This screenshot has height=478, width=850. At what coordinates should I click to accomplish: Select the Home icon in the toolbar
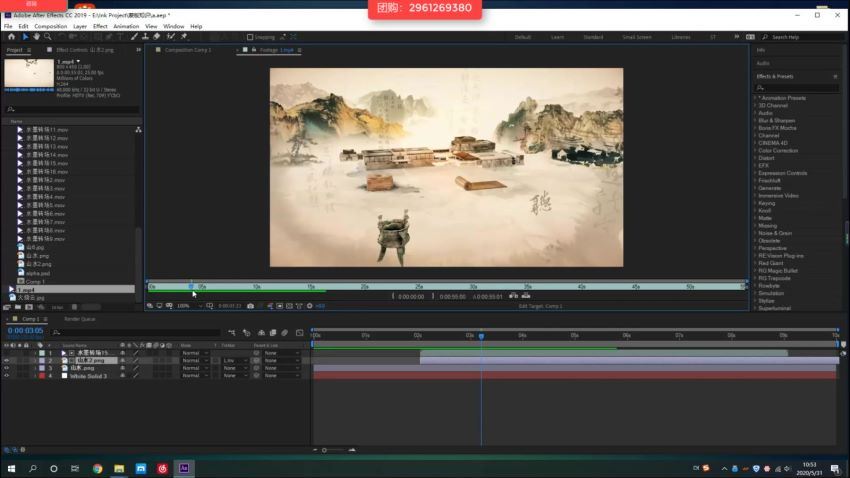tap(11, 37)
